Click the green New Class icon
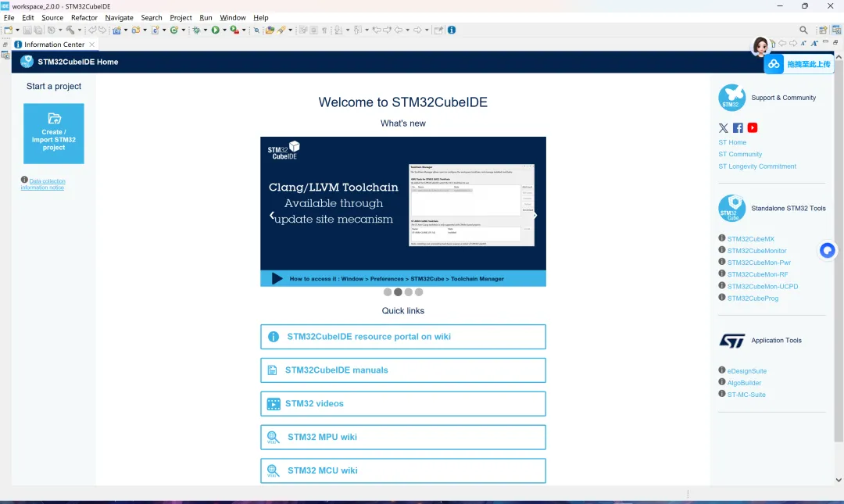This screenshot has width=844, height=504. tap(173, 30)
